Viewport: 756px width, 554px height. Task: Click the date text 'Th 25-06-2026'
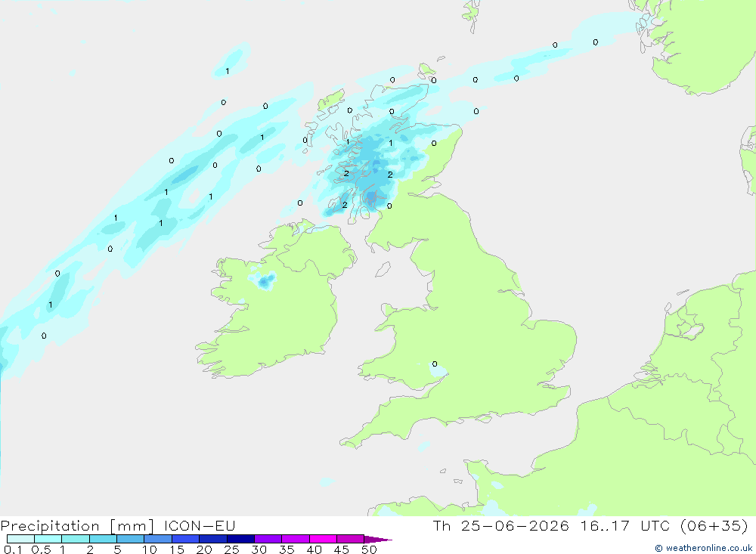pos(500,526)
